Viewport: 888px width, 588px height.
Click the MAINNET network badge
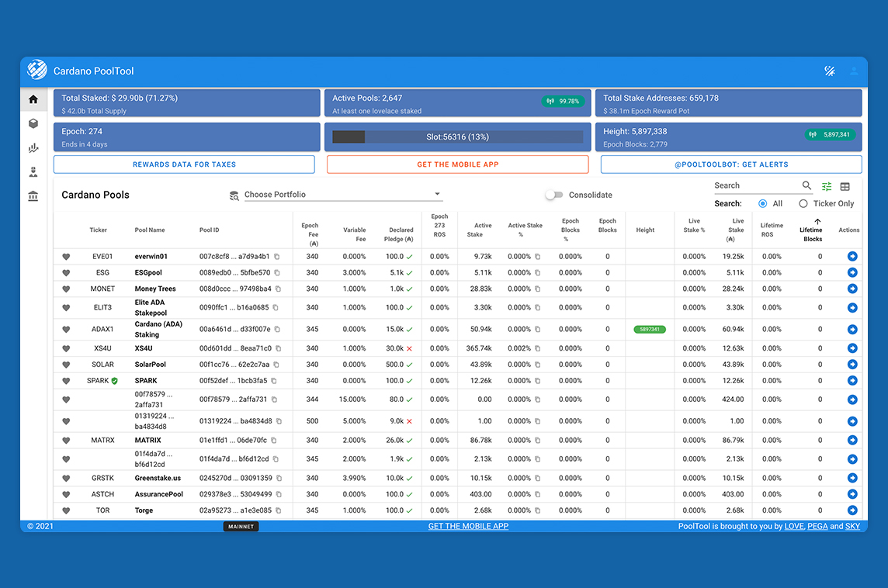click(241, 526)
